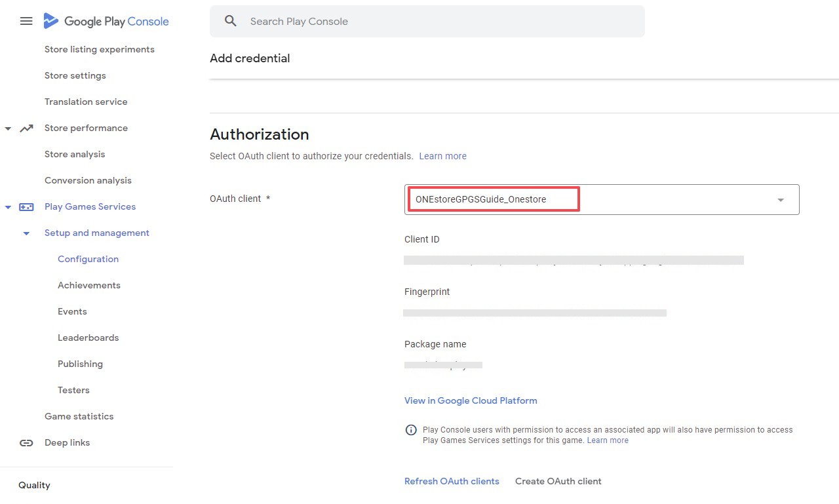Screen dimensions: 839x504
Task: Click the Store performance trend icon
Action: coord(26,128)
